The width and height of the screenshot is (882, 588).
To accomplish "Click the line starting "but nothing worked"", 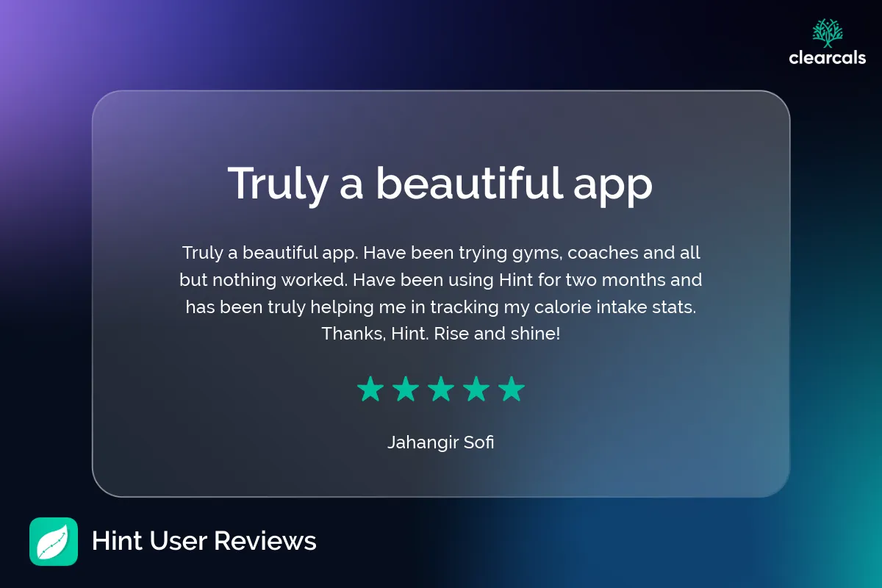I will pos(441,280).
